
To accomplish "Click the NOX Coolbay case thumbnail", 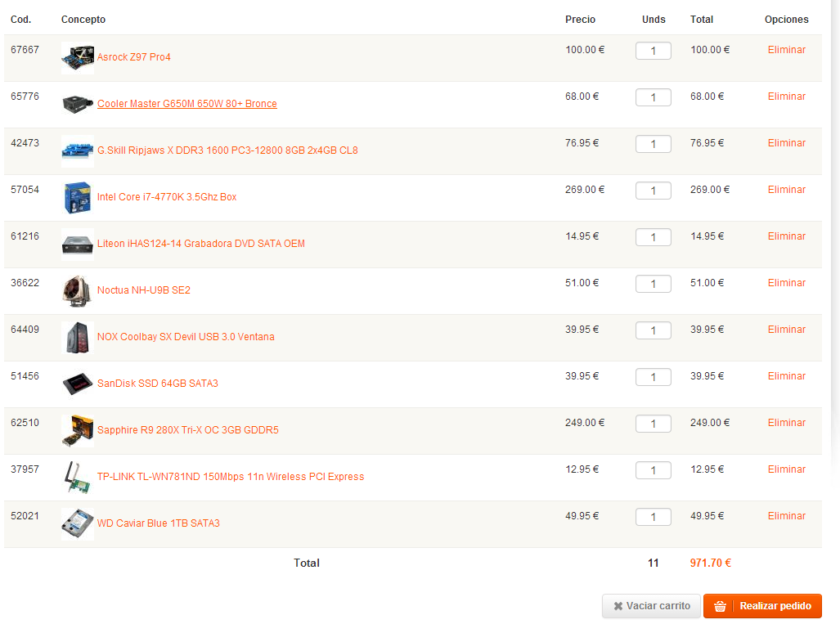I will (78, 337).
